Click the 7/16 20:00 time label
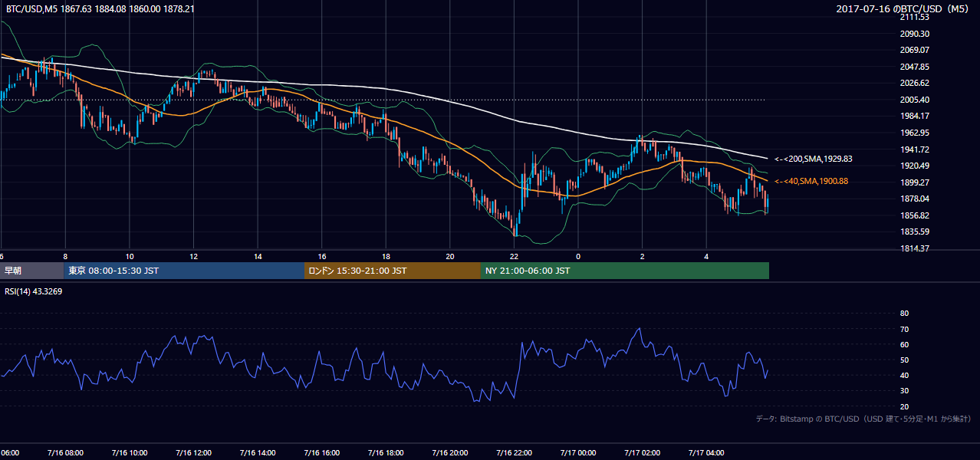 (449, 453)
